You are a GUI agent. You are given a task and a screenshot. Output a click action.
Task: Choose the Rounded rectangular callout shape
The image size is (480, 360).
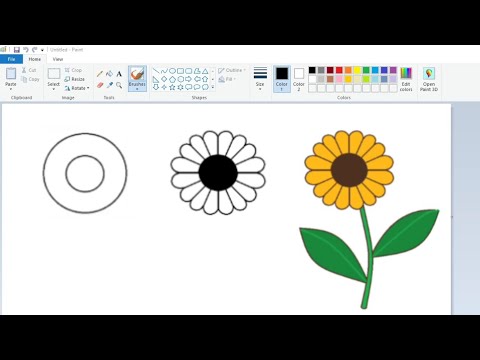pyautogui.click(x=189, y=87)
